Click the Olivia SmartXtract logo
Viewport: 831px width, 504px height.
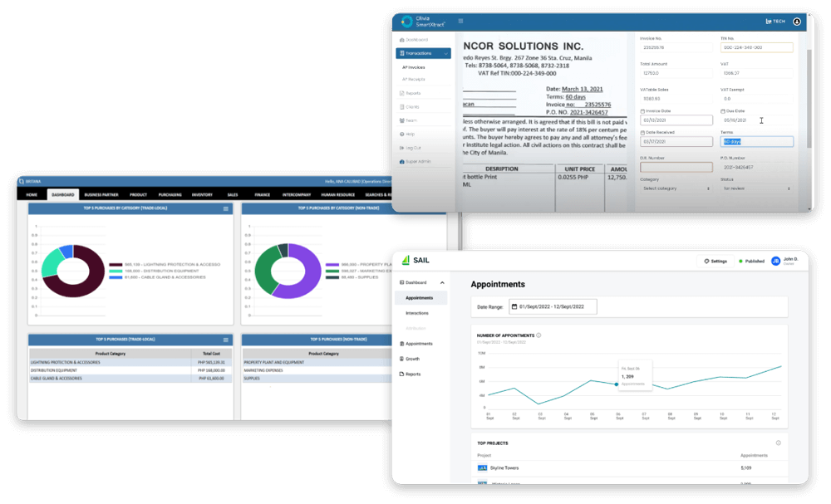pyautogui.click(x=423, y=22)
